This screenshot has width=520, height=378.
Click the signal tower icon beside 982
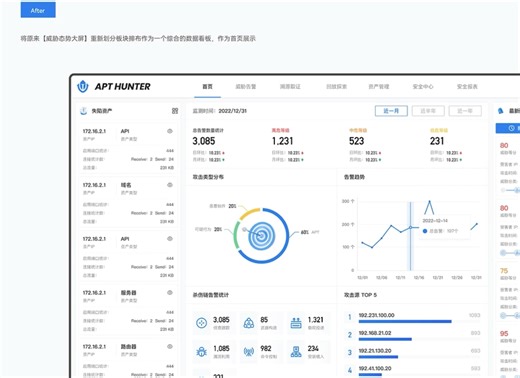coord(249,351)
